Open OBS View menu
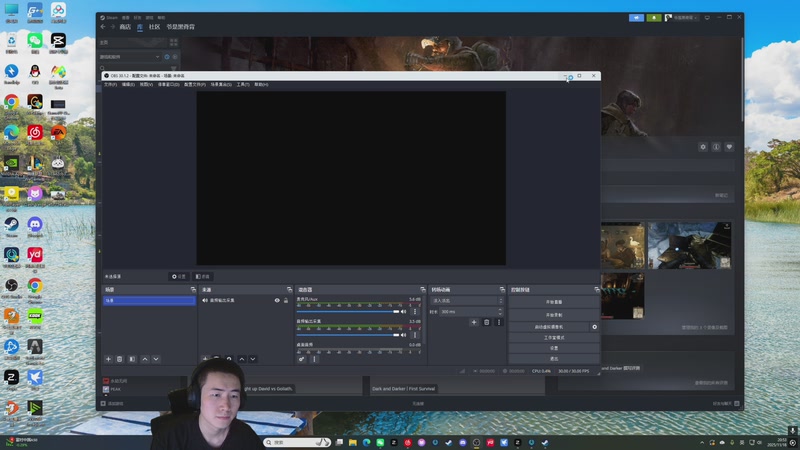This screenshot has height=450, width=800. click(146, 85)
